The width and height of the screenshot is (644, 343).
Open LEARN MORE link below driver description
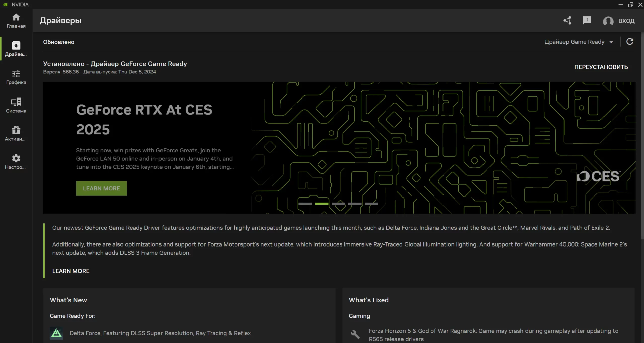click(71, 271)
